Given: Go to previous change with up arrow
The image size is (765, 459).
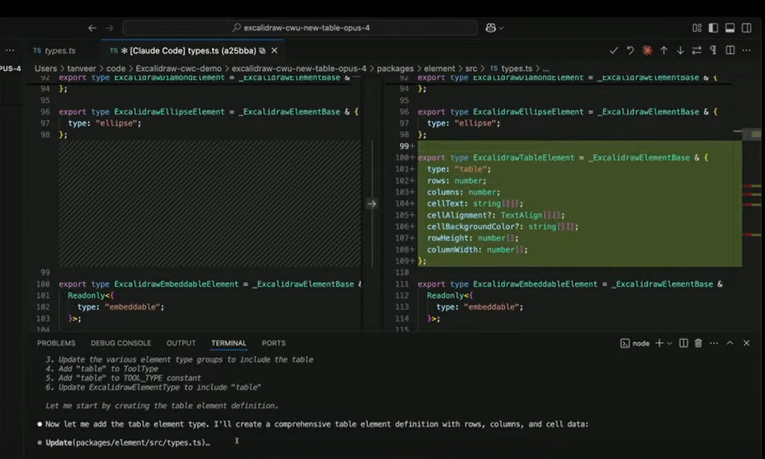Looking at the screenshot, I should (x=664, y=50).
